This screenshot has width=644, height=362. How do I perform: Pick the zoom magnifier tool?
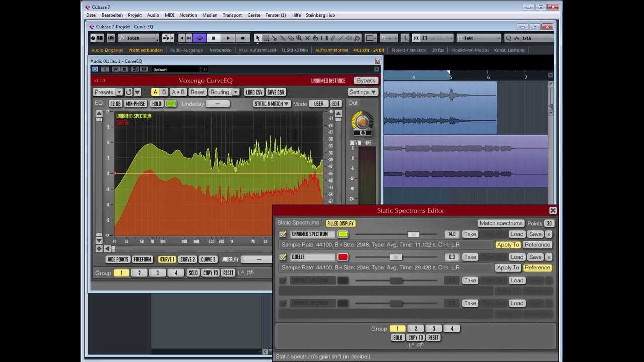coord(299,38)
